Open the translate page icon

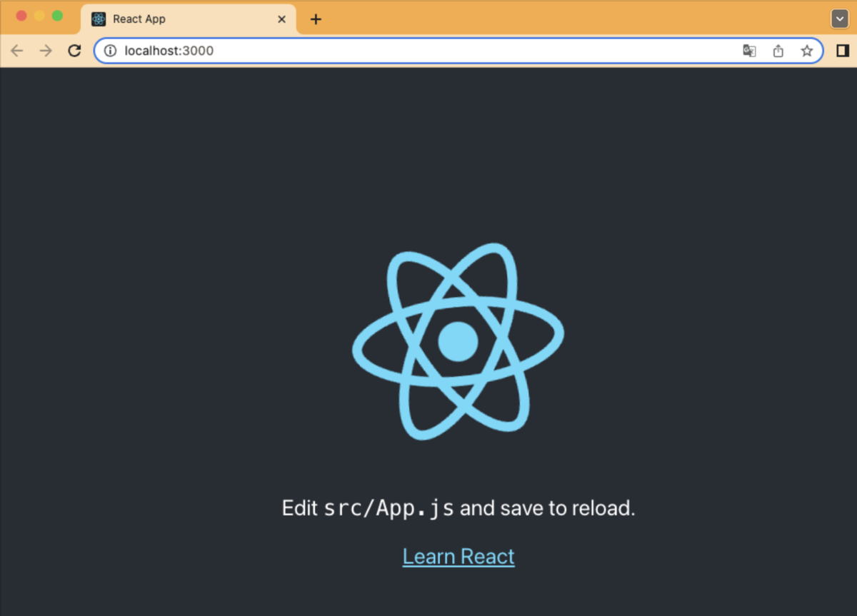tap(749, 51)
